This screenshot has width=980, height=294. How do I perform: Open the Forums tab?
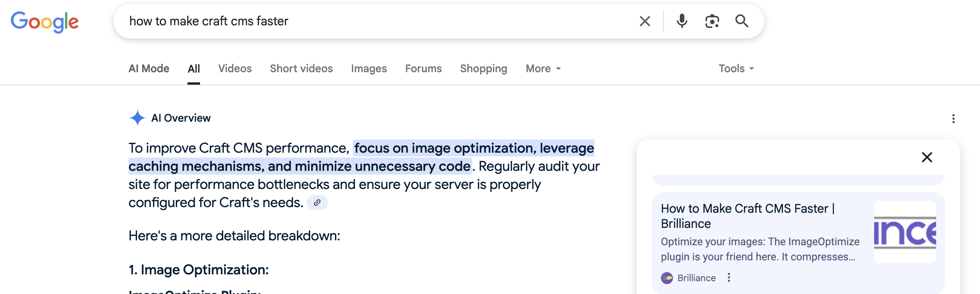tap(423, 68)
